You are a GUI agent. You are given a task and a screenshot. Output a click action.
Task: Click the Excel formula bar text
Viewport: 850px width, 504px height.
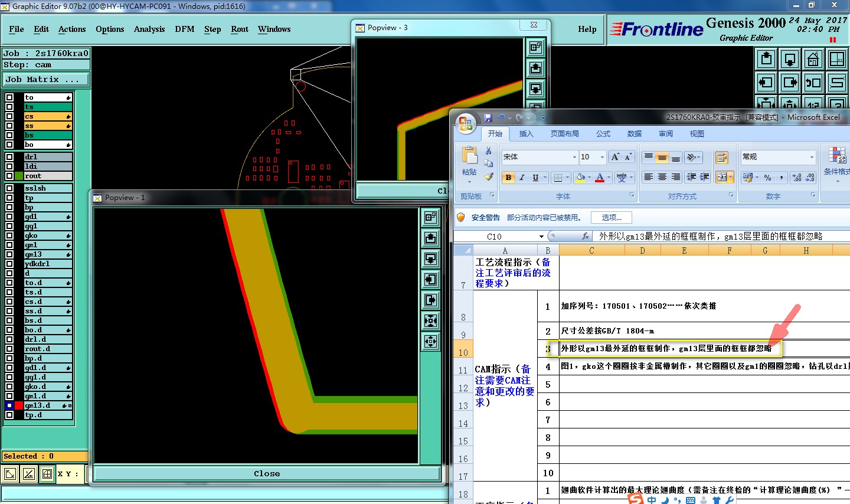[x=711, y=236]
